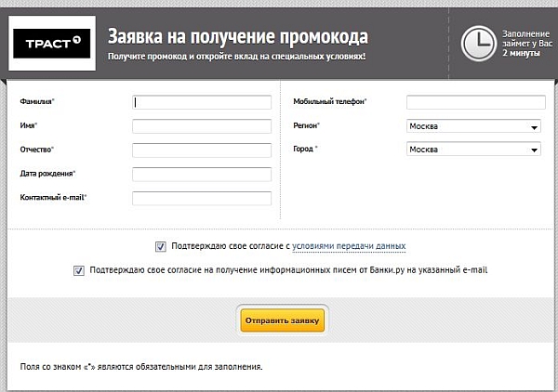This screenshot has width=558, height=392.
Task: Expand the Город dropdown list
Action: click(473, 150)
